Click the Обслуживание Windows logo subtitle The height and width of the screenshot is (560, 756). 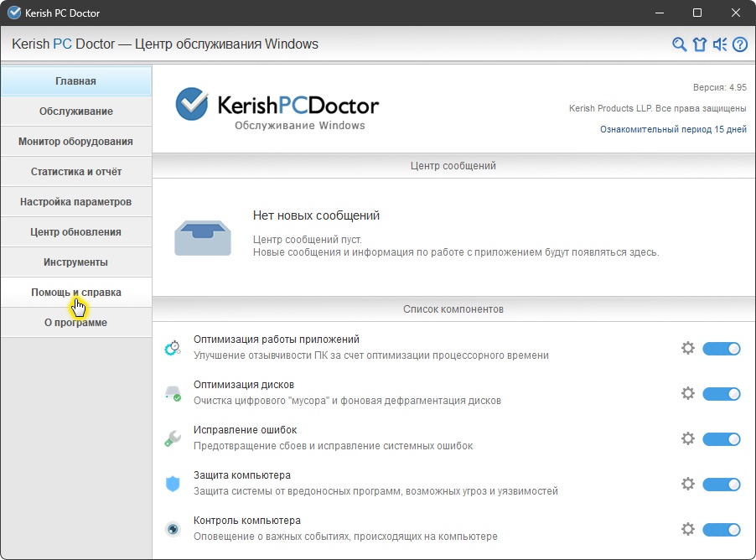tap(300, 126)
